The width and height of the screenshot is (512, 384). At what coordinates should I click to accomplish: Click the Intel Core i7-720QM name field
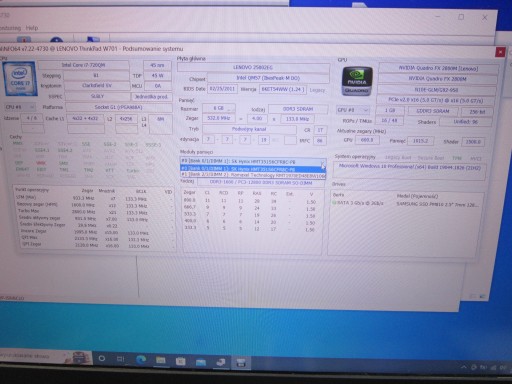(83, 65)
